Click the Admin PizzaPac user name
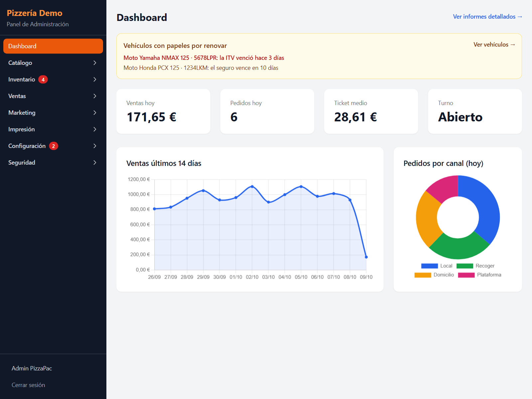 (32, 368)
